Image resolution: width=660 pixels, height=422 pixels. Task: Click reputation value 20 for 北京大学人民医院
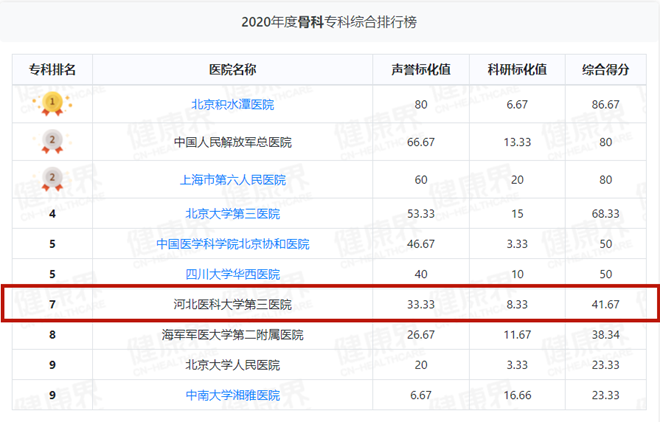[420, 365]
